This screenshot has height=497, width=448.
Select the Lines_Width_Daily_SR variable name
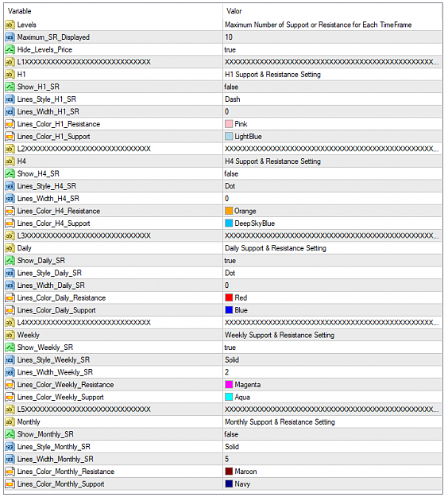[51, 285]
